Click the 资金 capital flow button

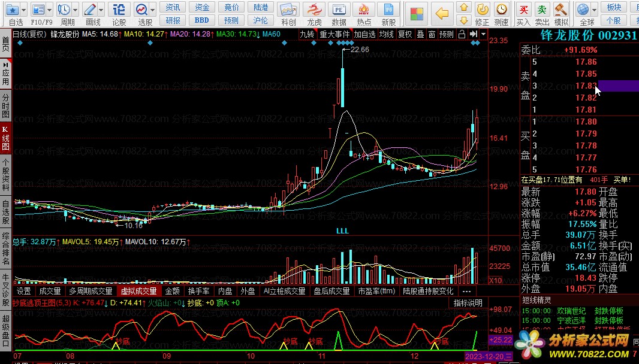click(202, 7)
